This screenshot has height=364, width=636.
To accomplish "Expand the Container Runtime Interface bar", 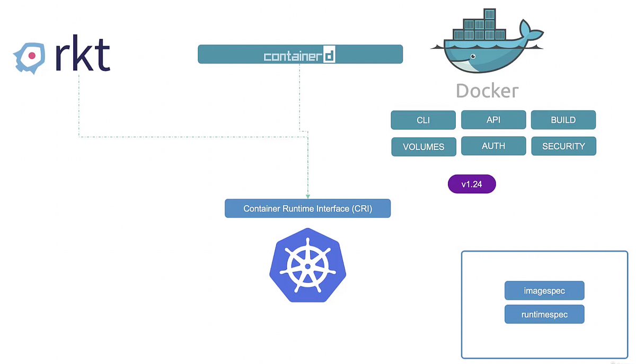I will click(307, 208).
